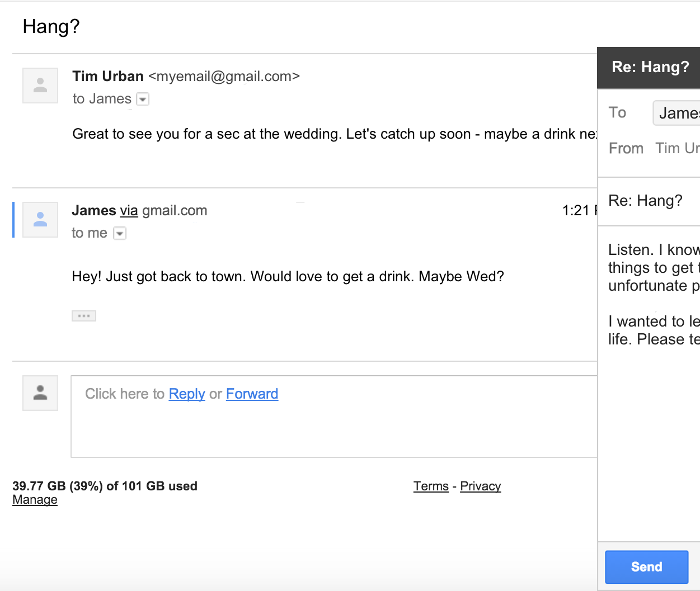Send the reply with the Send button
Viewport: 700px width, 591px height.
click(x=647, y=567)
